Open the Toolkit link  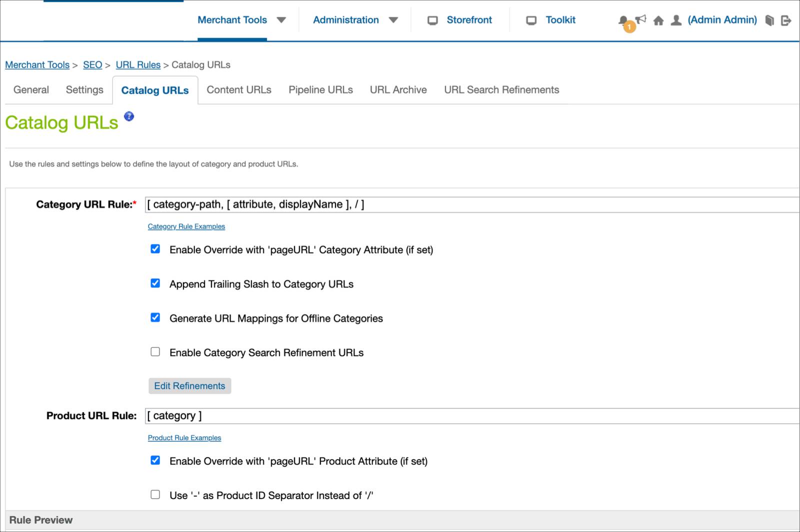click(x=560, y=20)
